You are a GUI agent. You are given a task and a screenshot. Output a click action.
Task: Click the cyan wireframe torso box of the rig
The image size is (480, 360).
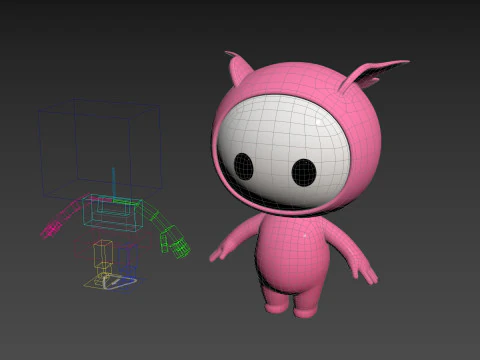click(112, 213)
